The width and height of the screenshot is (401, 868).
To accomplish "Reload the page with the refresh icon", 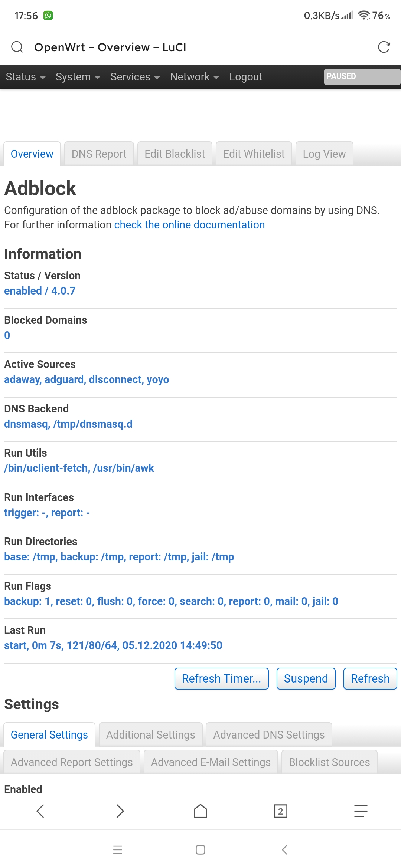I will click(x=384, y=47).
